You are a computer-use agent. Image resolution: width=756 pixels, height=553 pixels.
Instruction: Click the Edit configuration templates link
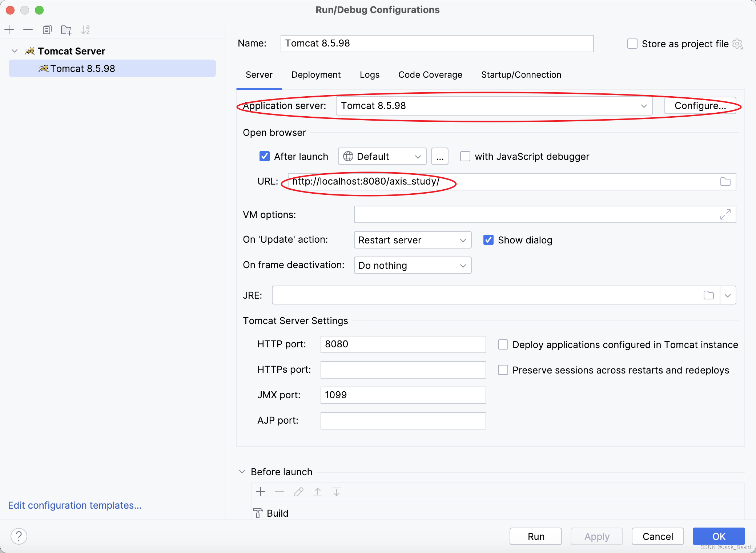pos(75,505)
